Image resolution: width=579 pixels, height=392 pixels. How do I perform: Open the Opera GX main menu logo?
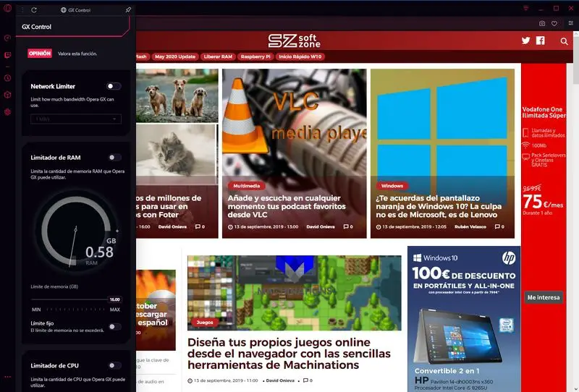click(x=7, y=8)
